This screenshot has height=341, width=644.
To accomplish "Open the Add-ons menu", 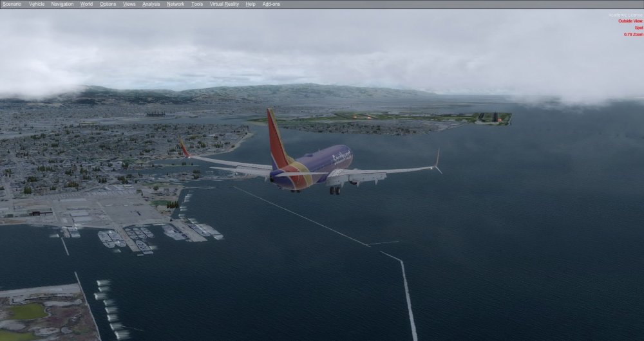I will tap(271, 4).
